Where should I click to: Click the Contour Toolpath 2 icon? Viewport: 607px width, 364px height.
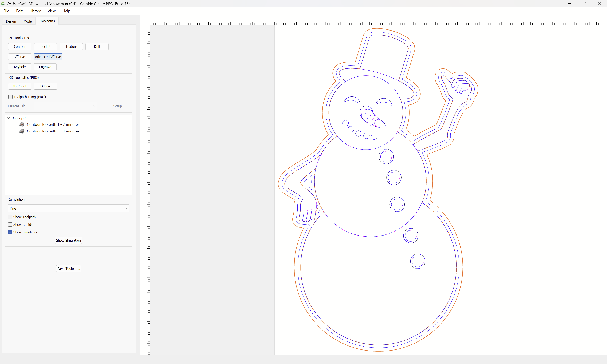click(x=22, y=131)
